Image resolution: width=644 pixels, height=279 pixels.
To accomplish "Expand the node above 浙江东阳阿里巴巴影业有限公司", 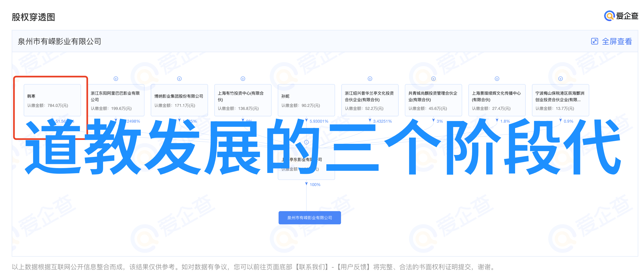I will click(x=116, y=79).
